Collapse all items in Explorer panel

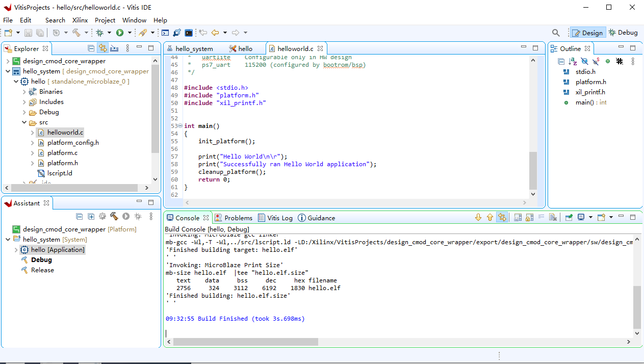(x=91, y=48)
